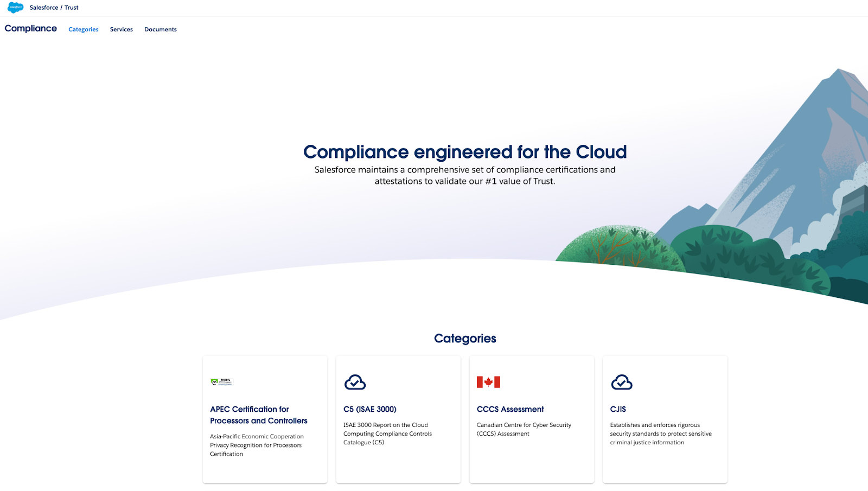Viewport: 868px width, 491px height.
Task: Open APEC Certification for Processors and Controllers
Action: (259, 415)
